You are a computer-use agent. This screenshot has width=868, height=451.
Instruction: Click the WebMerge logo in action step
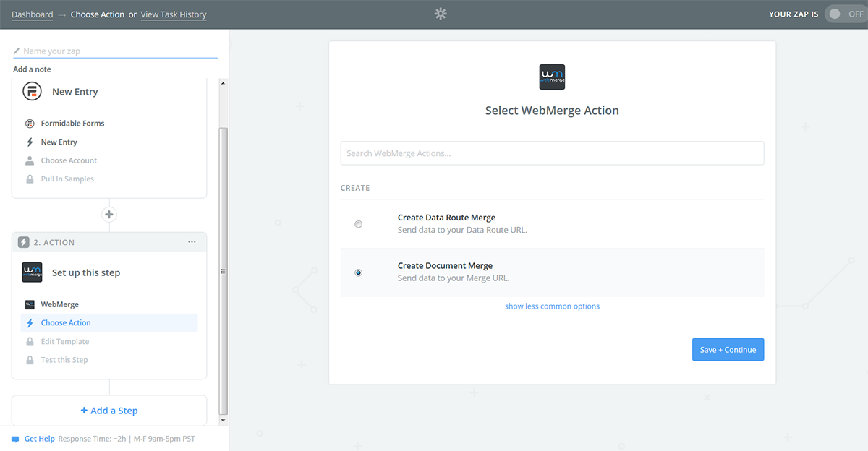[x=32, y=272]
